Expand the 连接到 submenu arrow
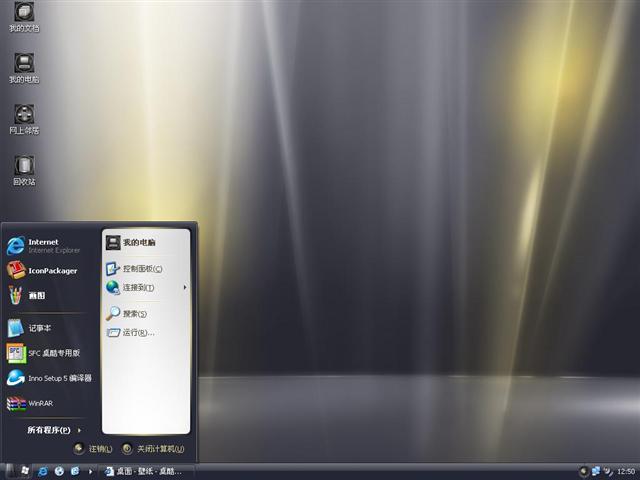The height and width of the screenshot is (480, 640). (x=185, y=287)
